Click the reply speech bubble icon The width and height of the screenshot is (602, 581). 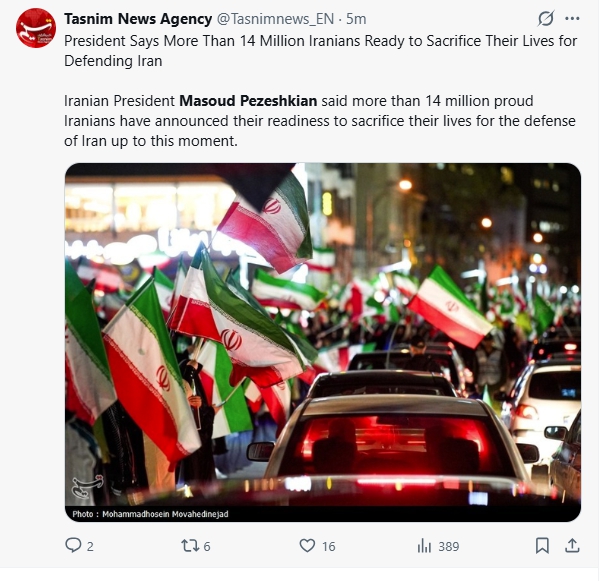point(73,545)
